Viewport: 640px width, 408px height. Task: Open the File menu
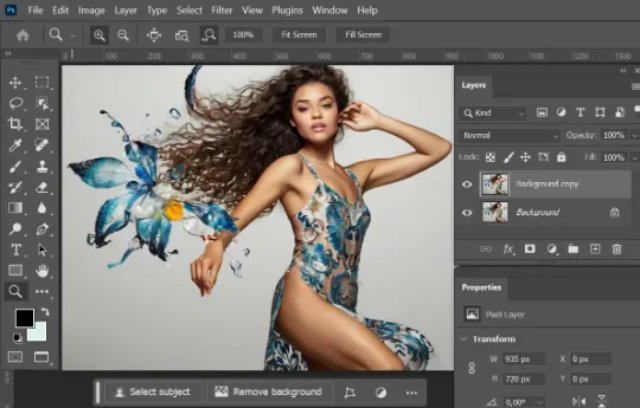35,11
